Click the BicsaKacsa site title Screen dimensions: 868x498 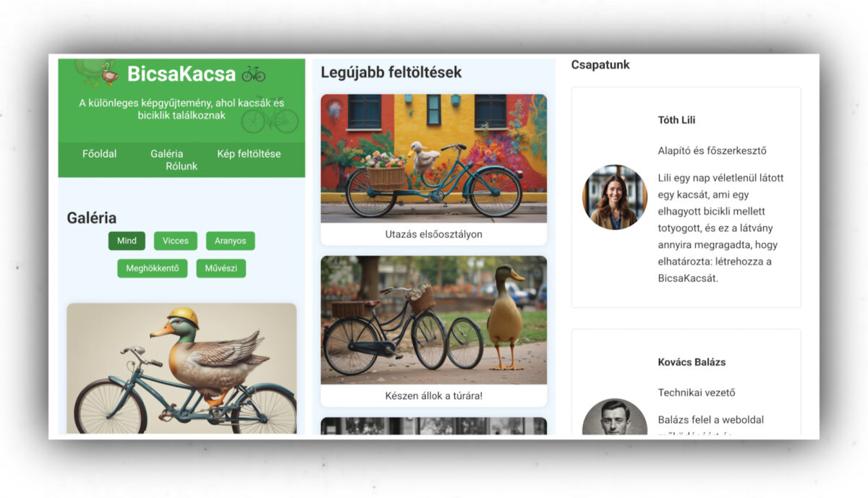click(x=182, y=74)
